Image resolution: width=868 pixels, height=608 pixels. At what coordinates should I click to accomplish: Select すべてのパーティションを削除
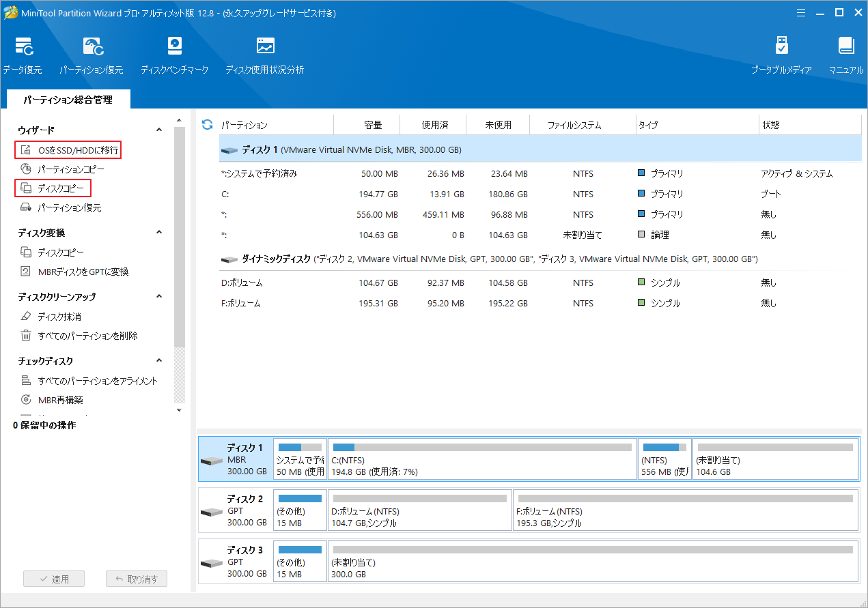(x=79, y=336)
